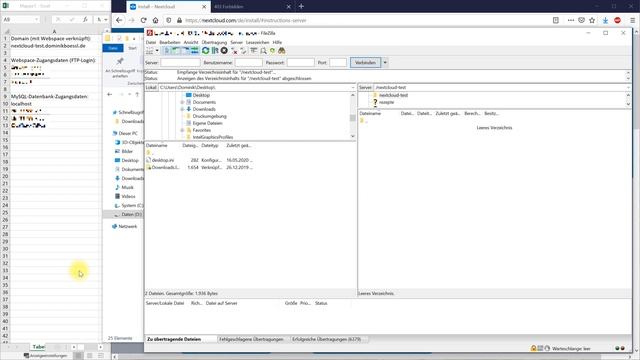640x360 pixels.
Task: Click the Firefox address bar URL
Action: click(x=246, y=20)
